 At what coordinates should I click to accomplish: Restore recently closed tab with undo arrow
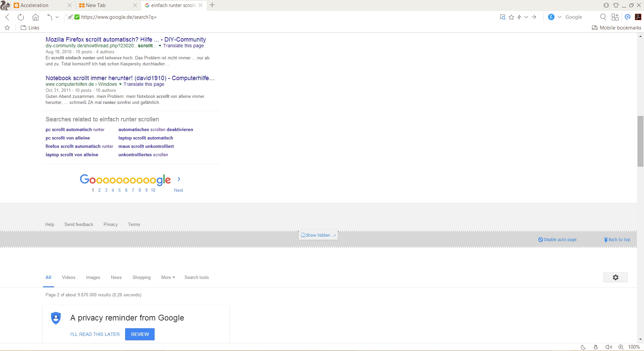point(50,17)
